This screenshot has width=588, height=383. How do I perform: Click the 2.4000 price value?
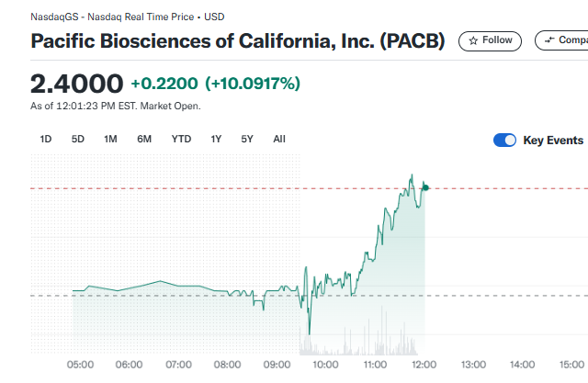76,84
